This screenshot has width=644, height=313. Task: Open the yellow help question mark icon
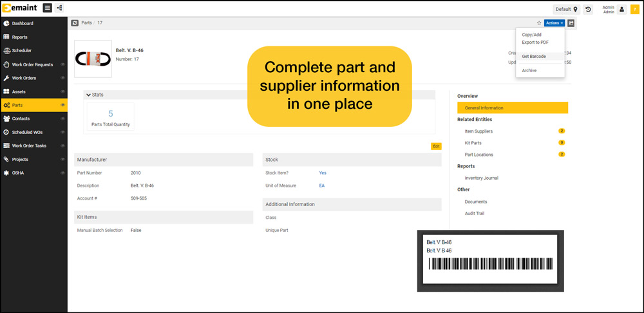634,10
